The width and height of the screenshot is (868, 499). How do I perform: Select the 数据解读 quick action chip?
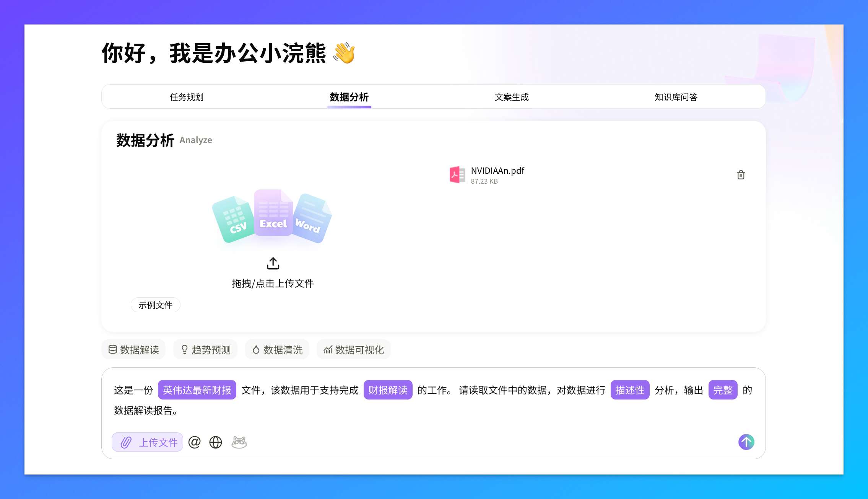pyautogui.click(x=133, y=349)
